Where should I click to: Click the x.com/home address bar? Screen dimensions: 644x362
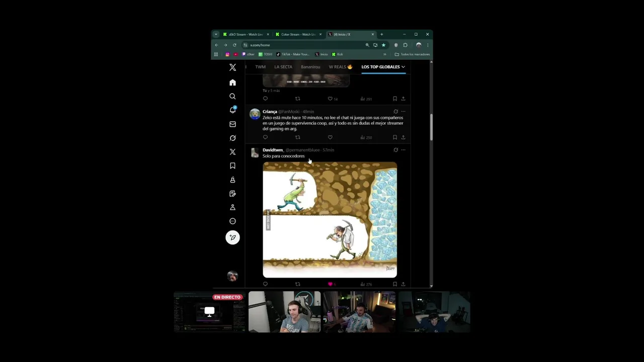click(x=302, y=45)
